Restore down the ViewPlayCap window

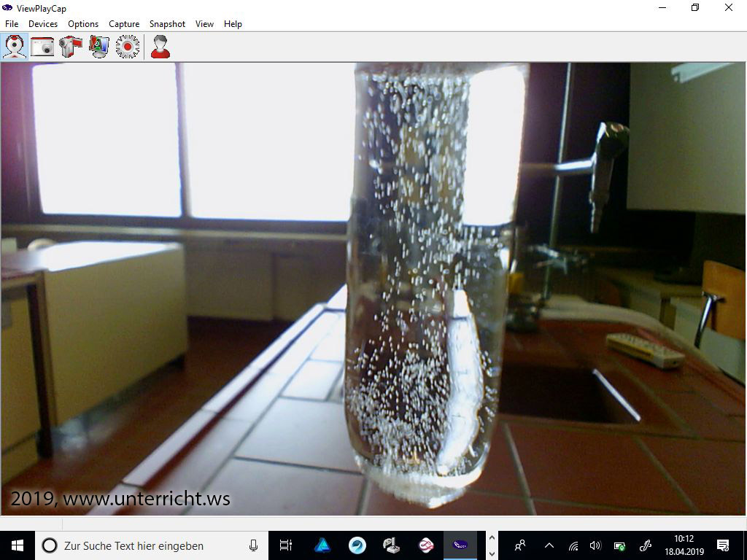(695, 7)
